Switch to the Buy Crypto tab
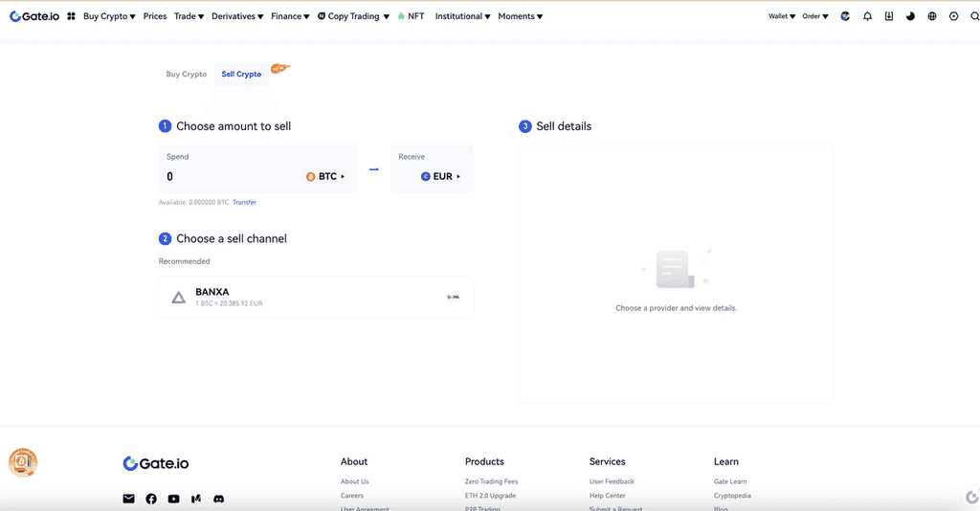Image resolution: width=980 pixels, height=511 pixels. coord(186,75)
